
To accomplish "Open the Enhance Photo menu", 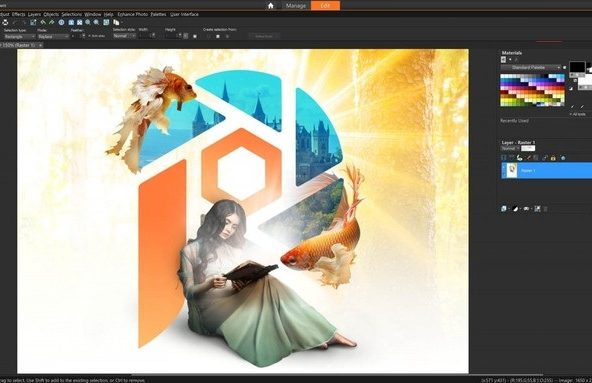I will pos(133,14).
